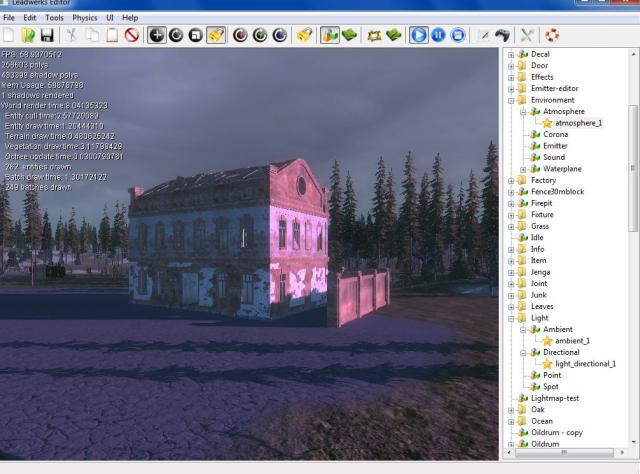Image resolution: width=640 pixels, height=474 pixels.
Task: Click the Open folder icon in toolbar
Action: pos(29,35)
